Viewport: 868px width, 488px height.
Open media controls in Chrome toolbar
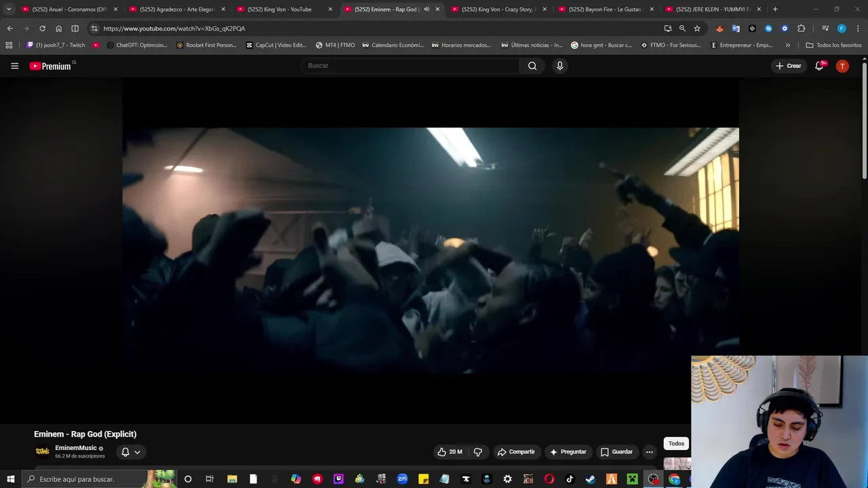825,28
